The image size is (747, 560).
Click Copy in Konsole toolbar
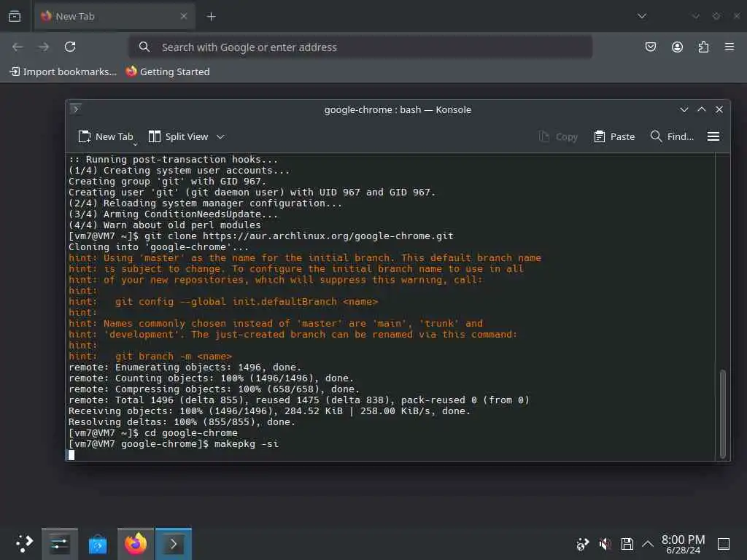pyautogui.click(x=558, y=136)
